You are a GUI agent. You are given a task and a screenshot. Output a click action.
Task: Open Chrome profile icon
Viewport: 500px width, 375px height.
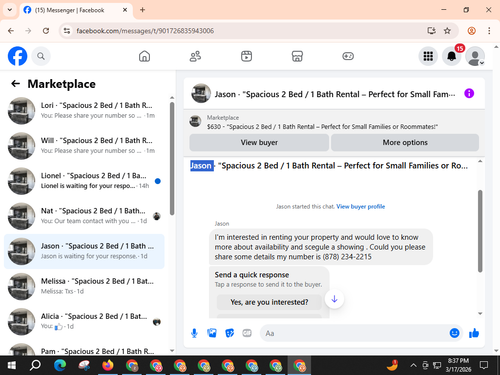click(471, 31)
